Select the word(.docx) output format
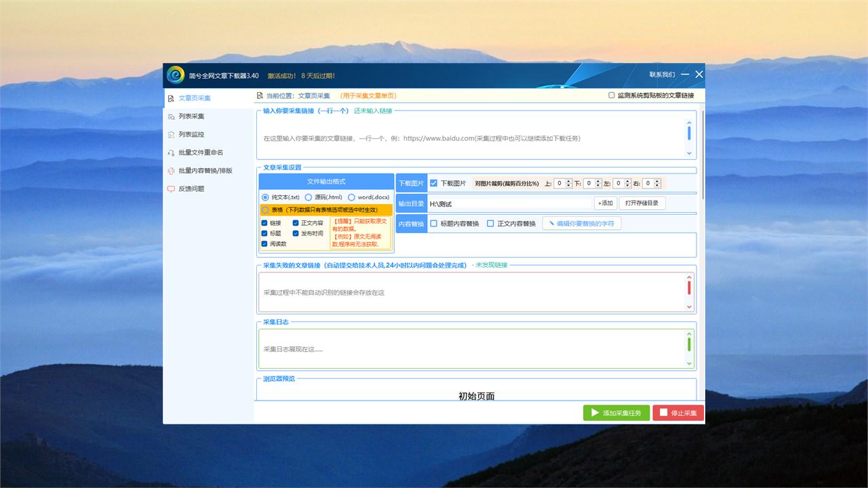This screenshot has width=868, height=488. coord(351,197)
